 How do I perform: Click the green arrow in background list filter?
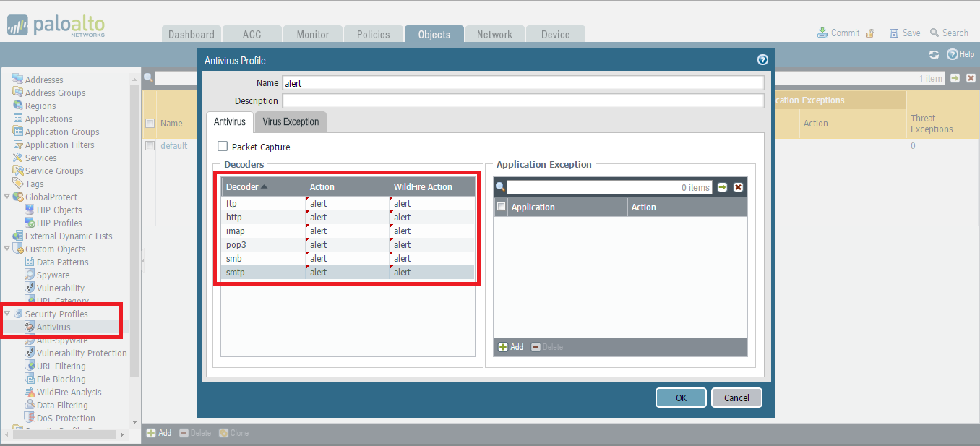pos(955,78)
